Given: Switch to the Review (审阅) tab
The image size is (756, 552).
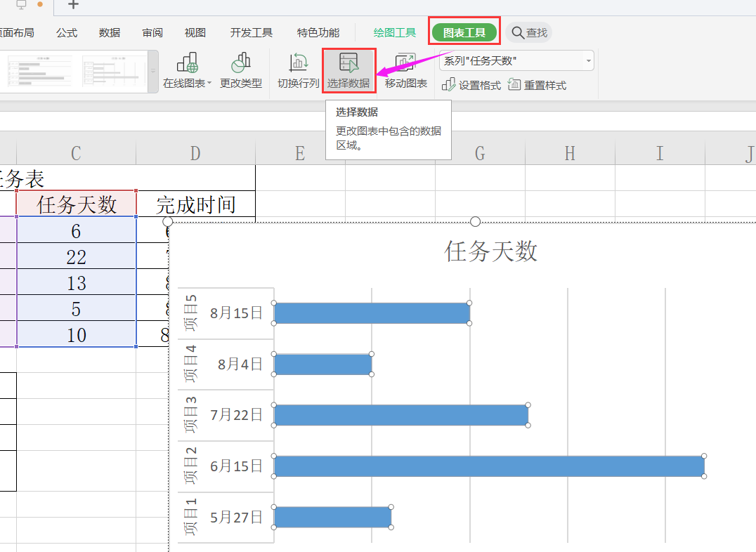Looking at the screenshot, I should 152,33.
